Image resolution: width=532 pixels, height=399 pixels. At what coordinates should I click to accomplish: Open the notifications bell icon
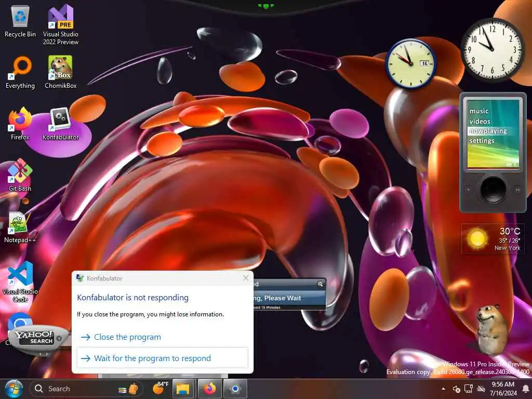pos(526,389)
